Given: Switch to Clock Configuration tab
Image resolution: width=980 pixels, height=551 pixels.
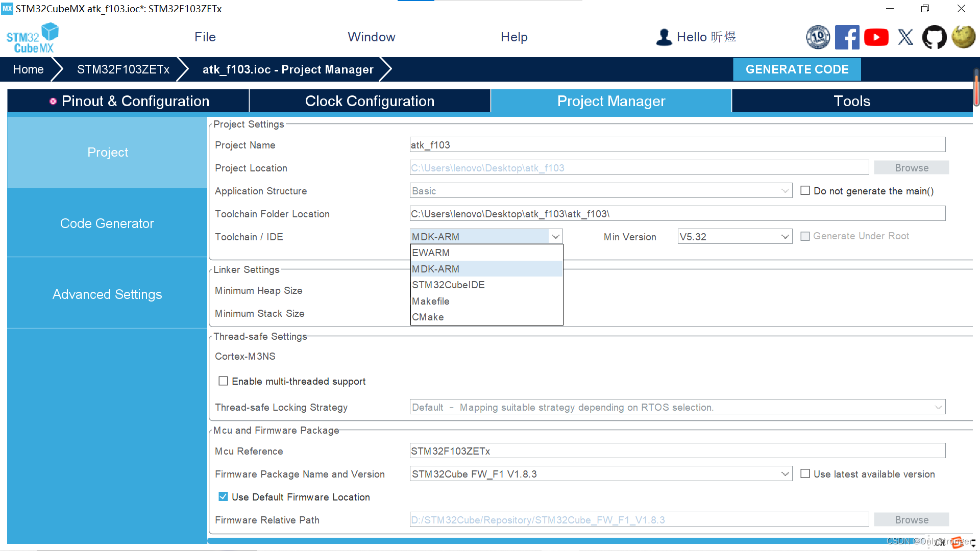Looking at the screenshot, I should tap(370, 101).
